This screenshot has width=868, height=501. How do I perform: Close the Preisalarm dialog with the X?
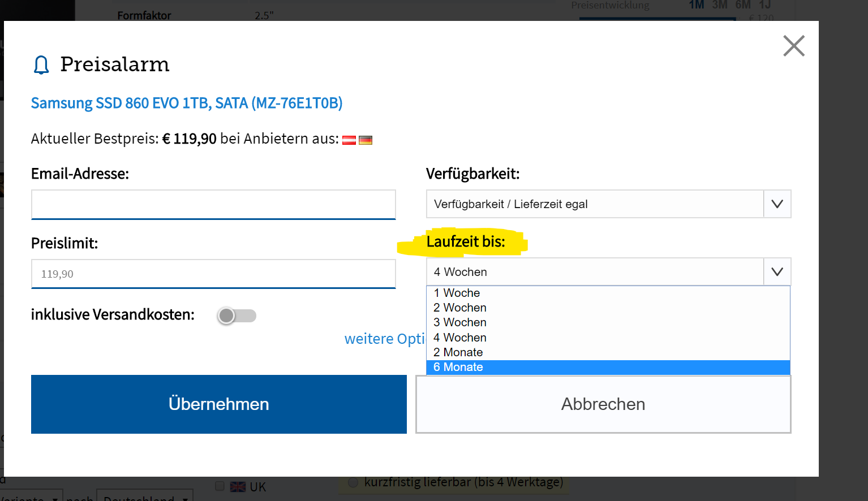click(x=794, y=46)
